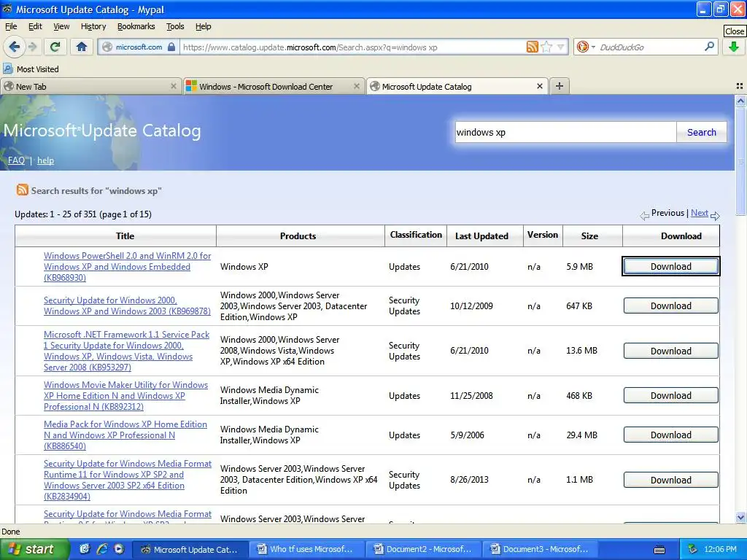
Task: Open Windows PowerShell 2.0 KB968930 update link
Action: coord(127,267)
